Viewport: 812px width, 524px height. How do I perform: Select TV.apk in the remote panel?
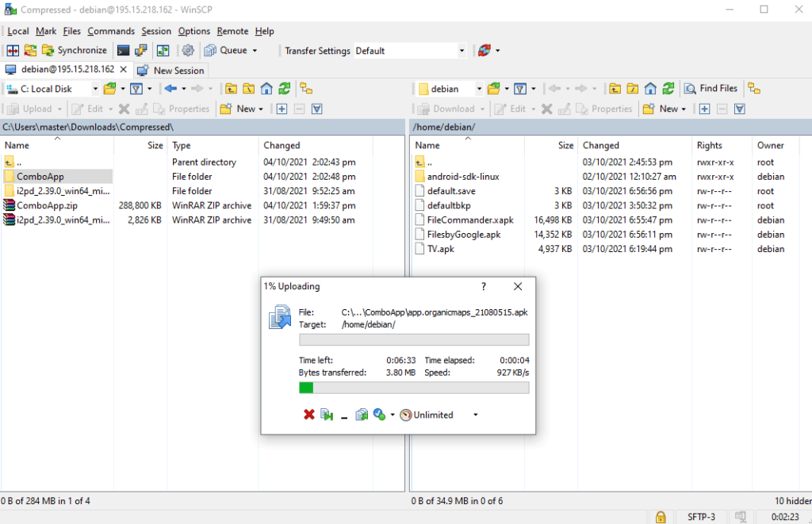(441, 249)
